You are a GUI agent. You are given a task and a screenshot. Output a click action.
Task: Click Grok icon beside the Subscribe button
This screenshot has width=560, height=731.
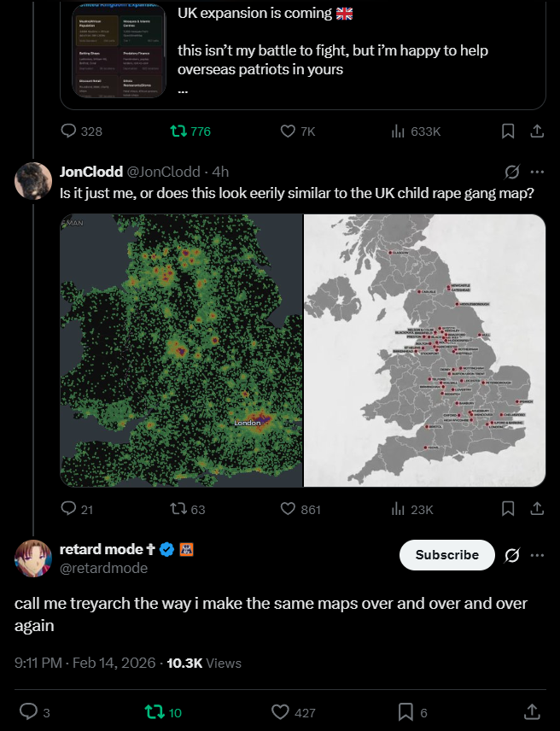click(512, 555)
